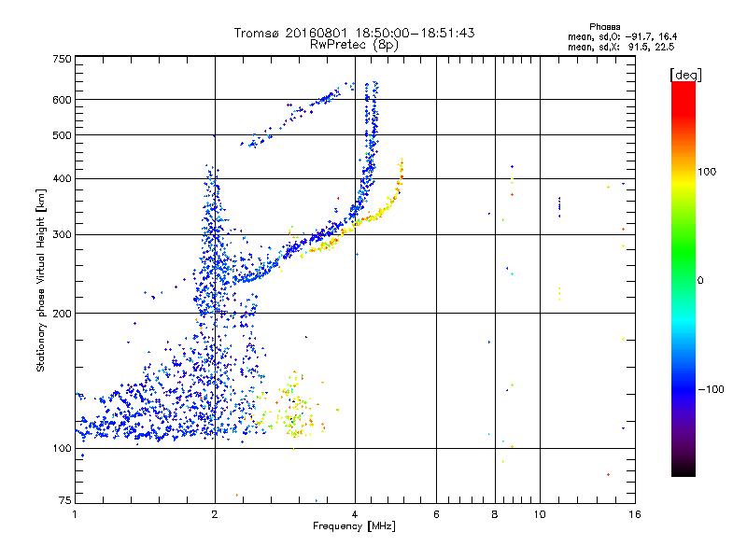This screenshot has width=747, height=560.
Task: Click the 'Phases' header text
Action: pos(604,27)
